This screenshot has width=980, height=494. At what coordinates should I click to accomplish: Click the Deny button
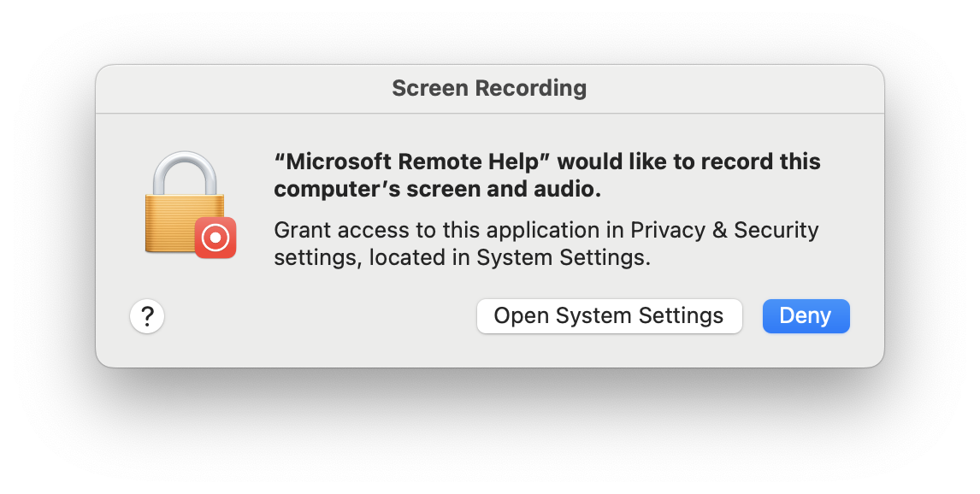tap(806, 316)
